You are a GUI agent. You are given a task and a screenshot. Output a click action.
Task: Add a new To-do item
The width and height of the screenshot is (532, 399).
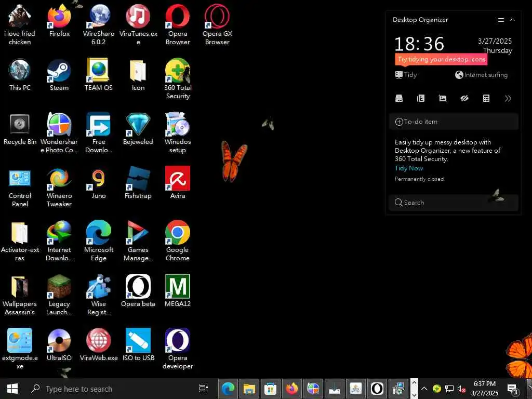(454, 122)
